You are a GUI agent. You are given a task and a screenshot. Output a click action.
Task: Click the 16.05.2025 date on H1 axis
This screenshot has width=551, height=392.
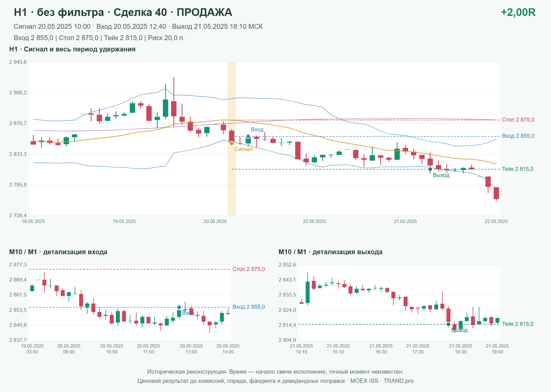coord(33,221)
